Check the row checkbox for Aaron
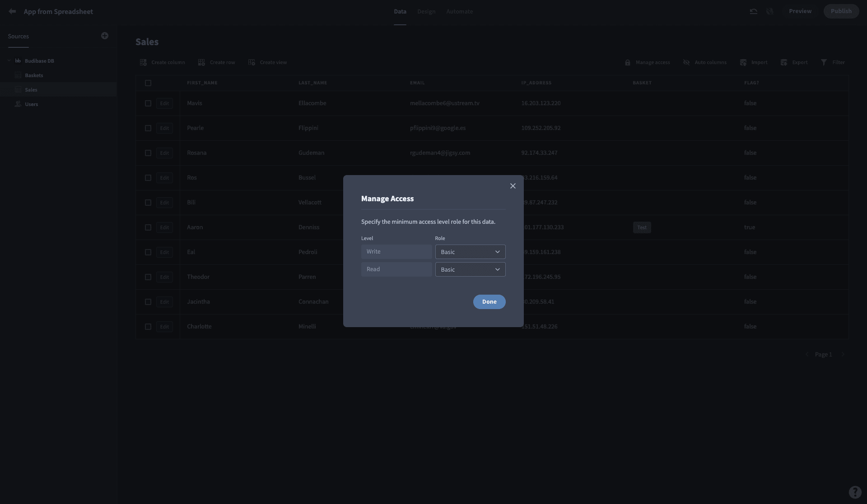The height and width of the screenshot is (504, 867). tap(148, 227)
